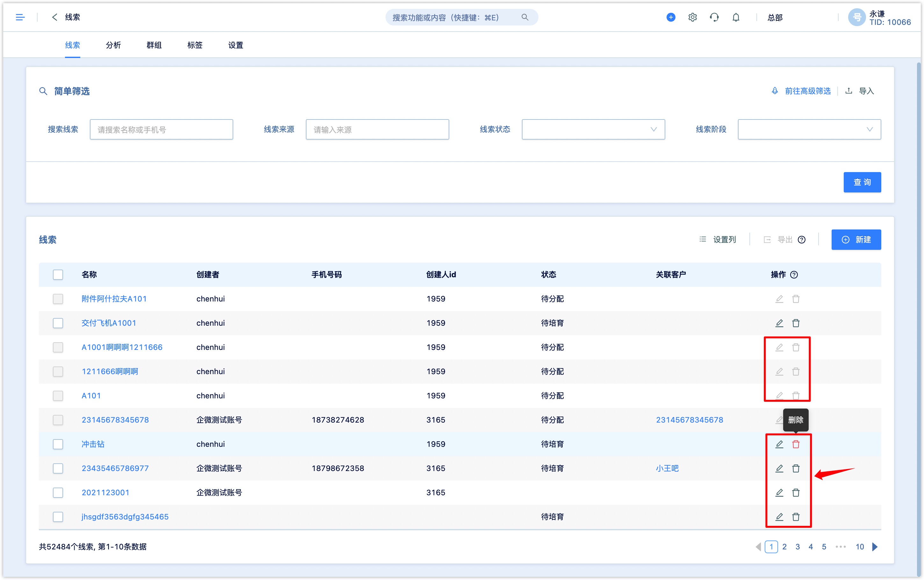Image resolution: width=924 pixels, height=580 pixels.
Task: Click the global search box
Action: point(462,17)
